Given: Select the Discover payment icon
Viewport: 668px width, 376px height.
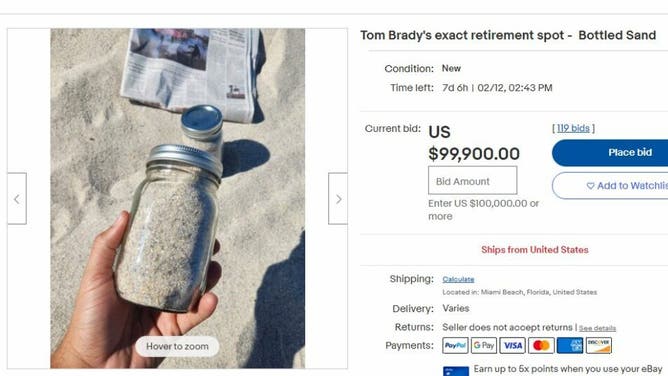Looking at the screenshot, I should [599, 345].
